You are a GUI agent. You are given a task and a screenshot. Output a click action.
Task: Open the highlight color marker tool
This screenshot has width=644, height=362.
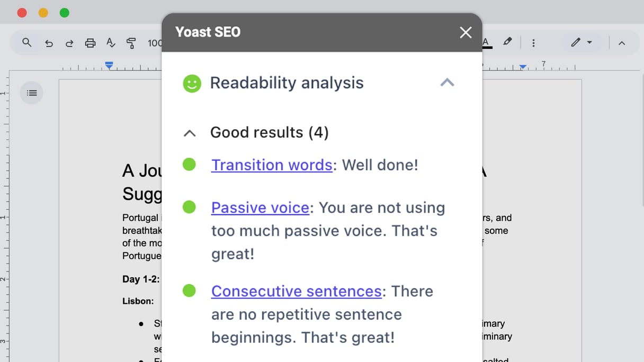tap(507, 42)
